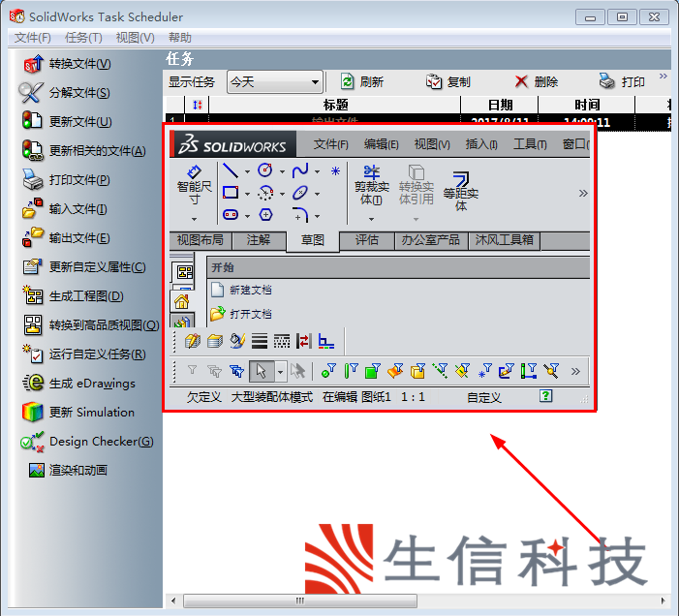679x616 pixels.
Task: Click the 删除 toolbar button
Action: [536, 81]
